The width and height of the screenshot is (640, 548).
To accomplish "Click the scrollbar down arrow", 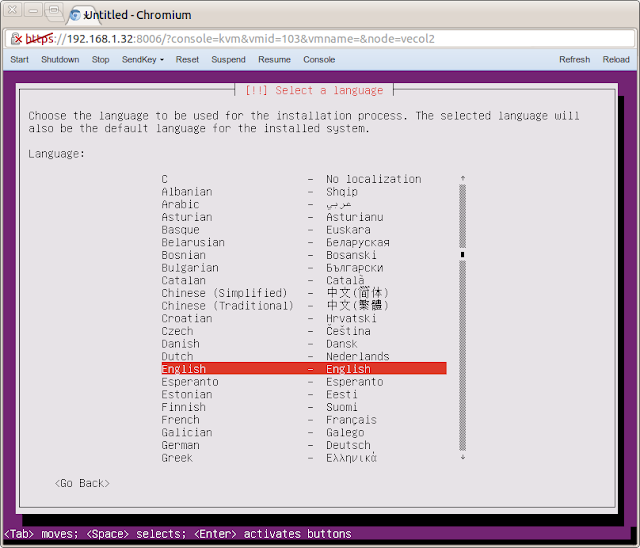I will coord(462,457).
